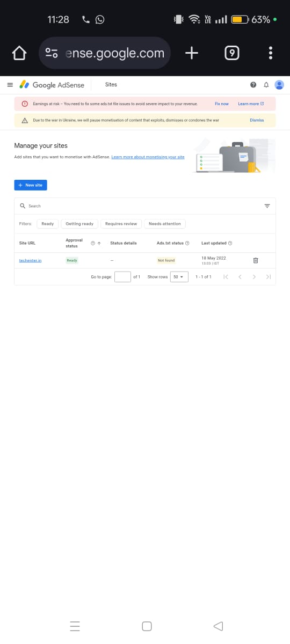This screenshot has width=290, height=644.
Task: Sort by Approval status arrow
Action: 100,243
